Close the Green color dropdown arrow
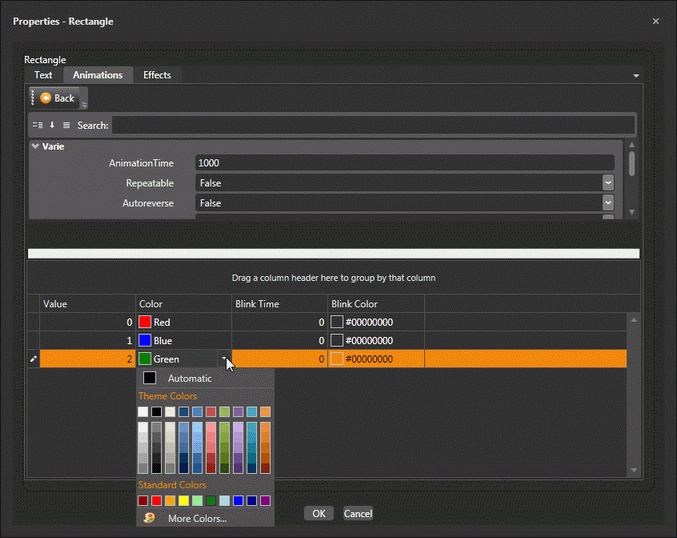 click(x=225, y=359)
